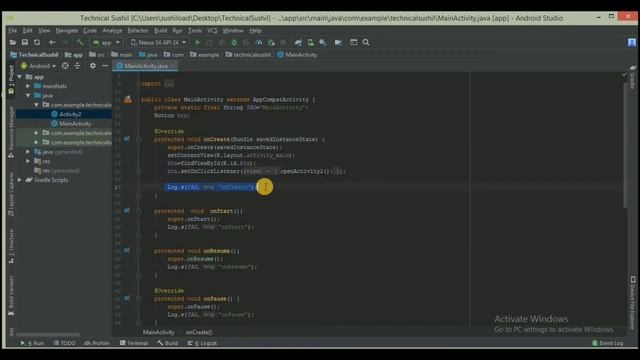The image size is (640, 360).
Task: Open the SDK Manager icon
Action: 323,42
